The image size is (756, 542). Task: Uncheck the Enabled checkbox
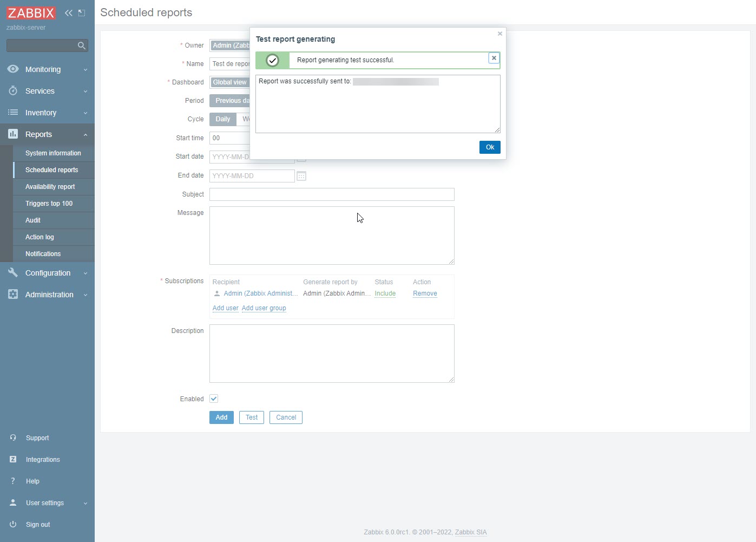pyautogui.click(x=214, y=399)
